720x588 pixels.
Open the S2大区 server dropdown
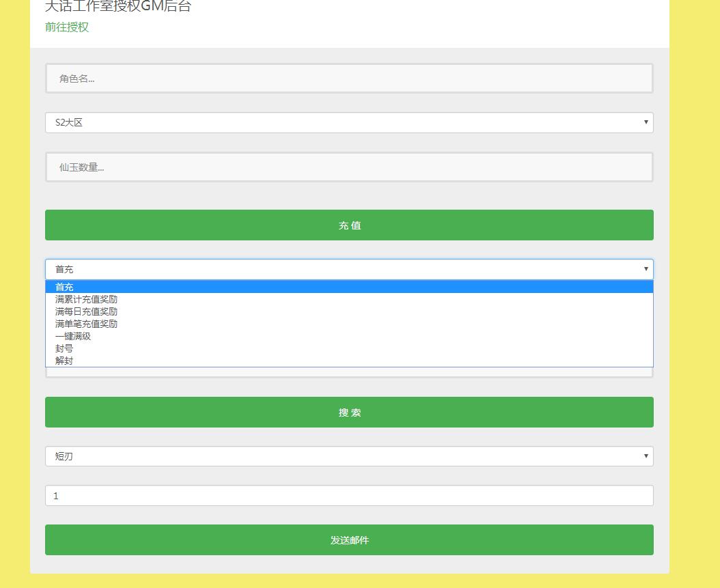[349, 123]
